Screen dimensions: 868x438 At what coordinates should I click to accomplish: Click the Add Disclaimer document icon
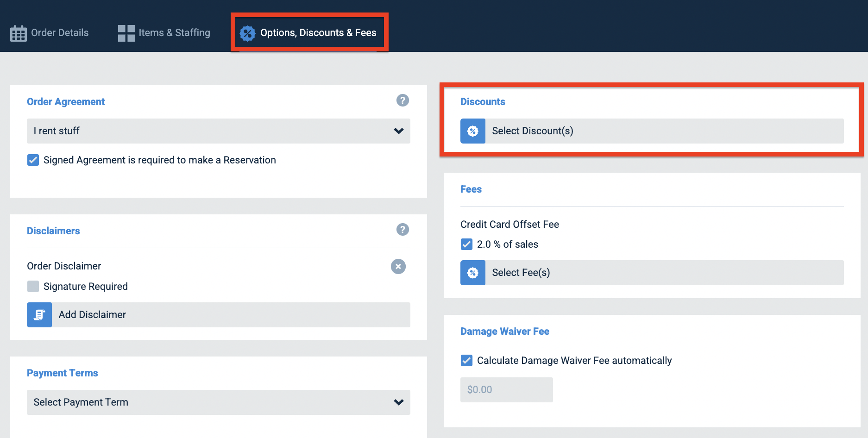39,315
